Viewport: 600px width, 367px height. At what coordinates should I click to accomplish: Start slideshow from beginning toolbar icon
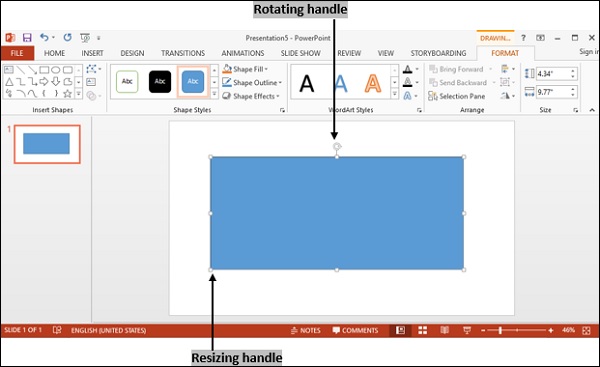tap(85, 38)
